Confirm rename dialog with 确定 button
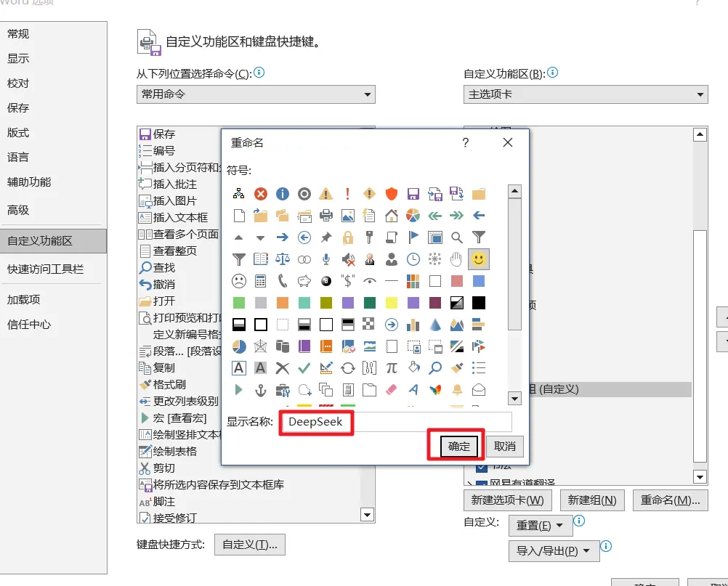This screenshot has height=586, width=728. click(459, 447)
